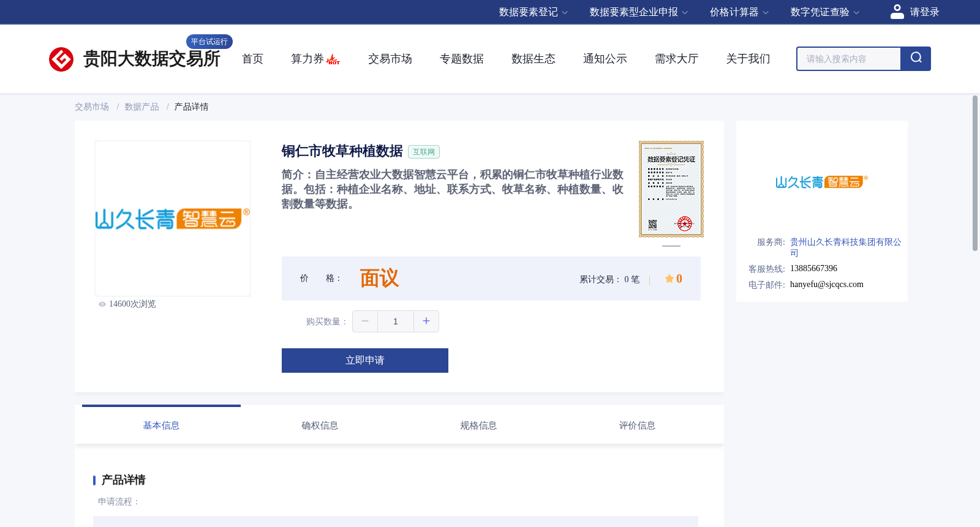
Task: Open the 价格计算器 dropdown
Action: (739, 12)
